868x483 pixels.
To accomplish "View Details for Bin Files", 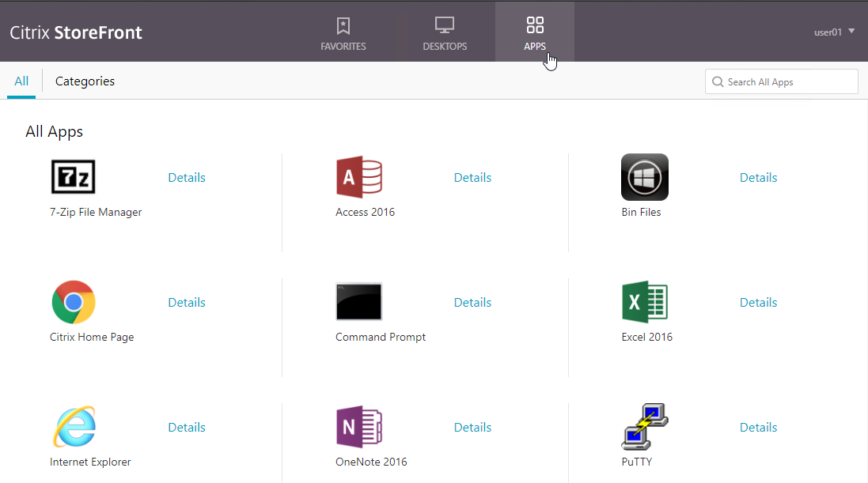I will [x=758, y=178].
